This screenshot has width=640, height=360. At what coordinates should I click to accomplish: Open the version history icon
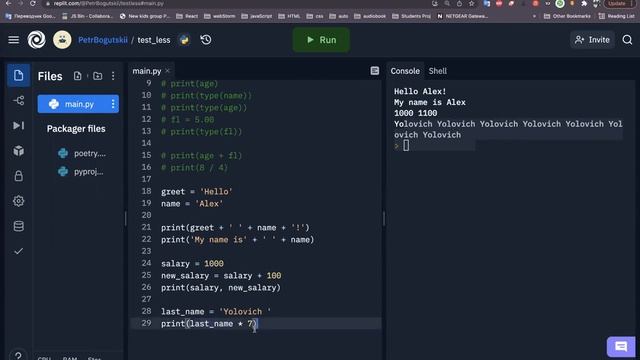(x=206, y=40)
